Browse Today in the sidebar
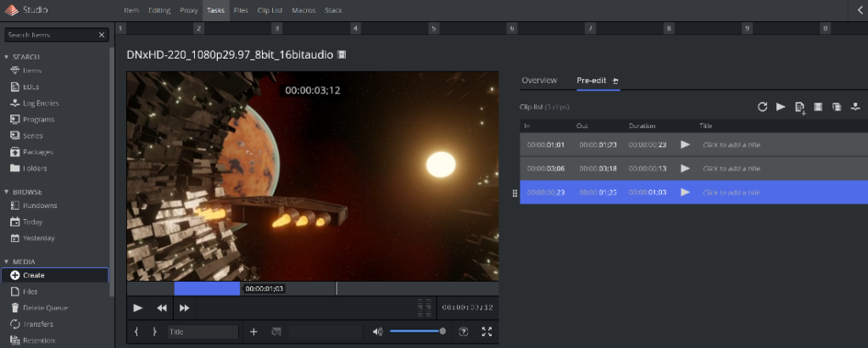Image resolution: width=868 pixels, height=348 pixels. (32, 222)
